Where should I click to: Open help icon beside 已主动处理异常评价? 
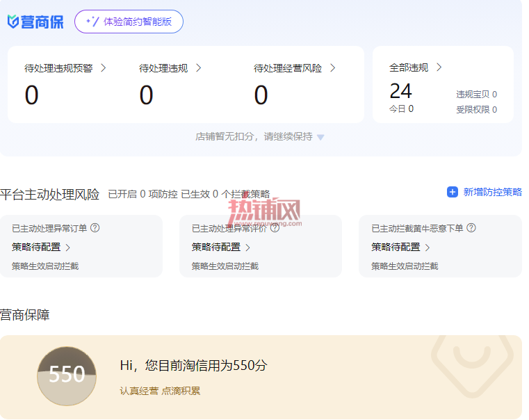(x=275, y=228)
